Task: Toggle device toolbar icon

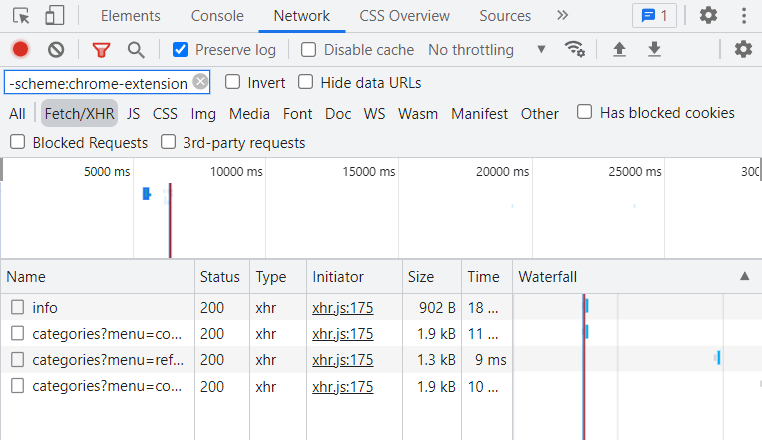Action: (x=54, y=16)
